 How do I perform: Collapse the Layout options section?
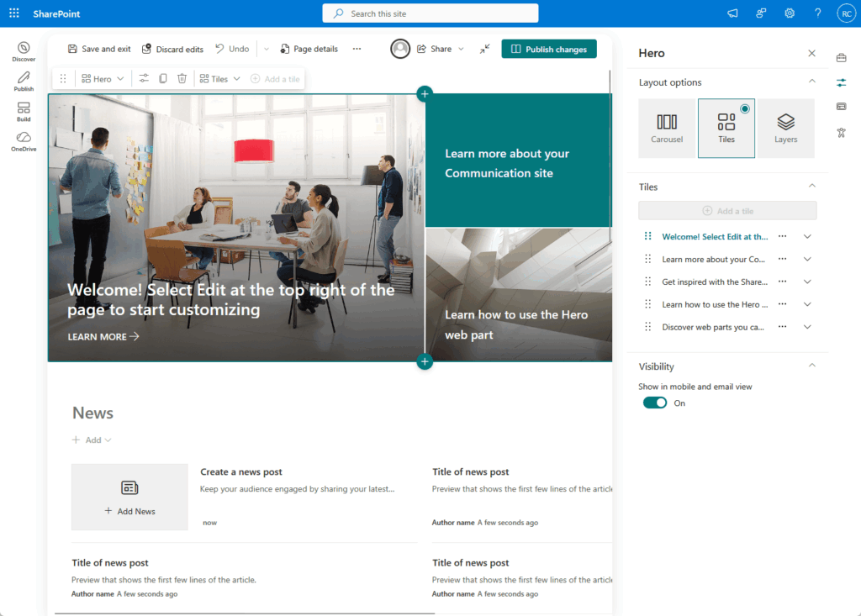(812, 82)
